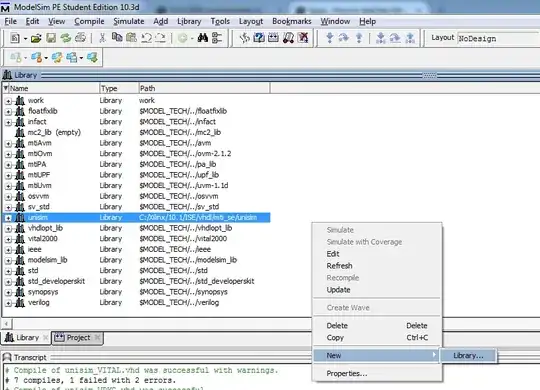Expand the work library

(8, 101)
